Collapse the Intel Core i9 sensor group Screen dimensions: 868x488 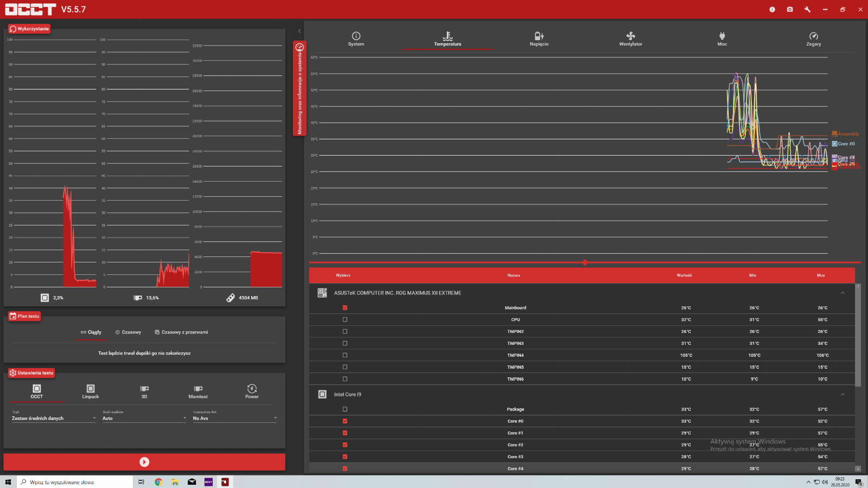point(843,394)
